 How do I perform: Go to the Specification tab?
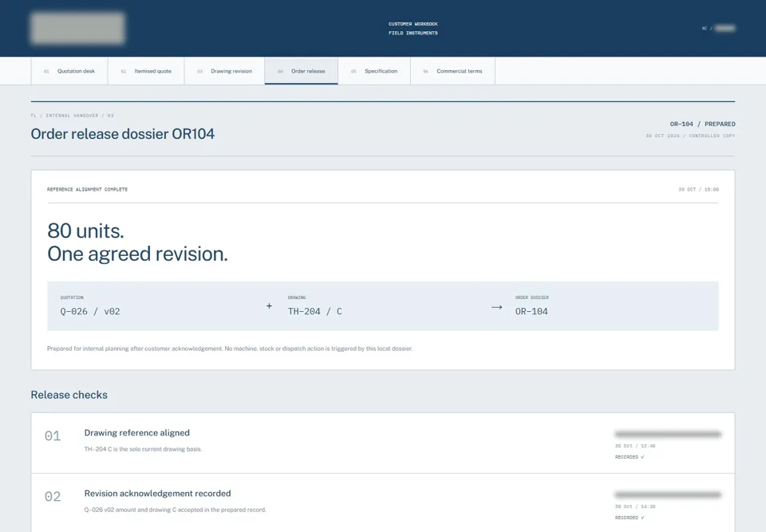374,71
